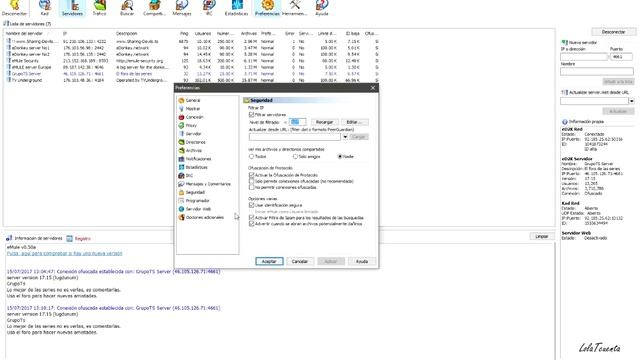Open the Kad toolbar icon

[x=44, y=8]
